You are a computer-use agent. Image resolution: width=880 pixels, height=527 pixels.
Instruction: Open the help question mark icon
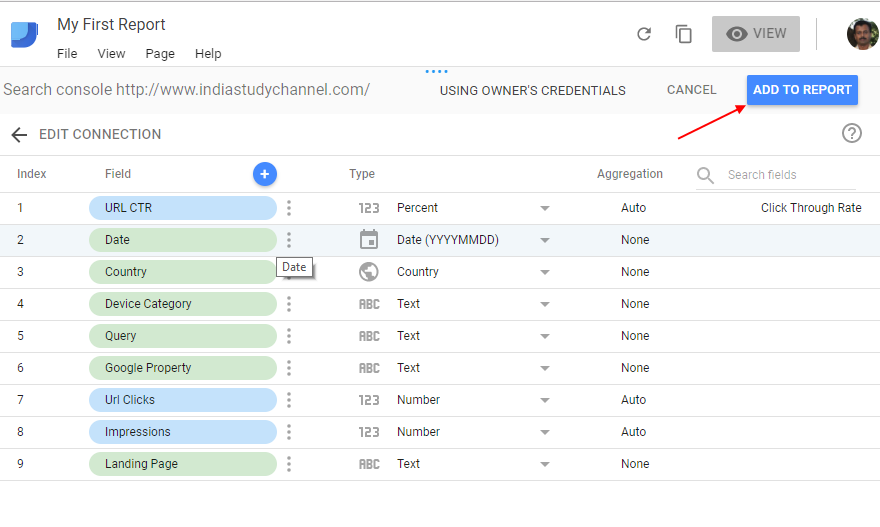(852, 133)
